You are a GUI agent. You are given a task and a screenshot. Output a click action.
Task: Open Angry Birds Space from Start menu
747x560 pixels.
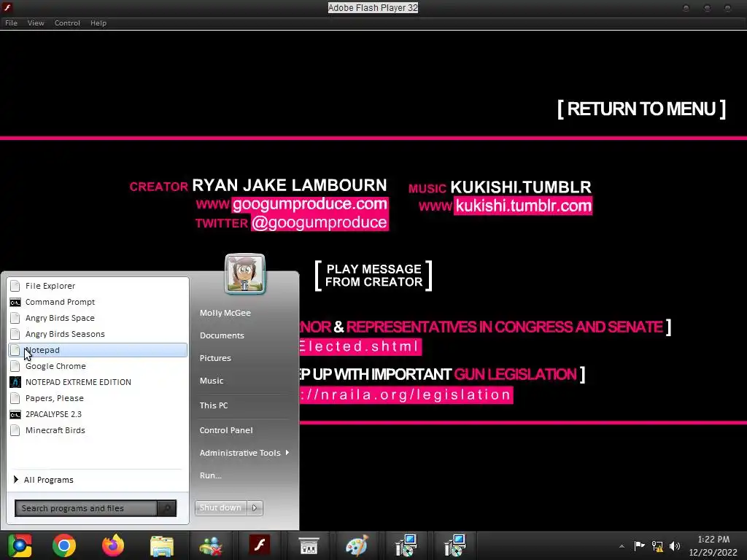(98, 318)
